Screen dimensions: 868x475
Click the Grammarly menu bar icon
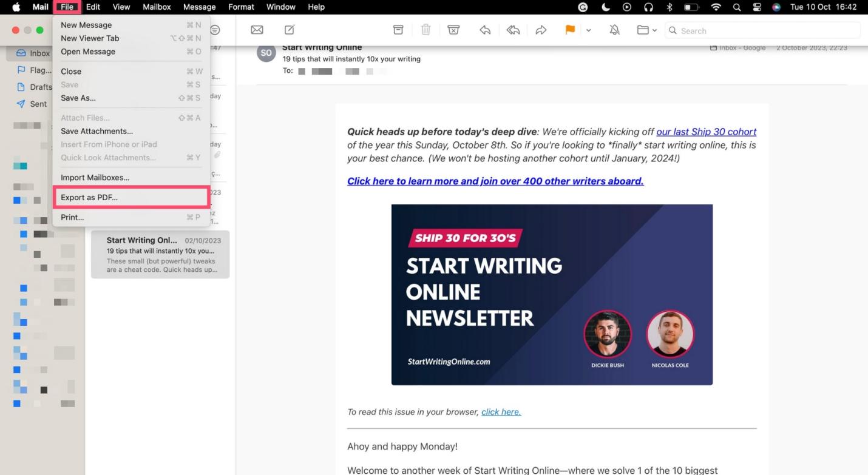click(583, 7)
